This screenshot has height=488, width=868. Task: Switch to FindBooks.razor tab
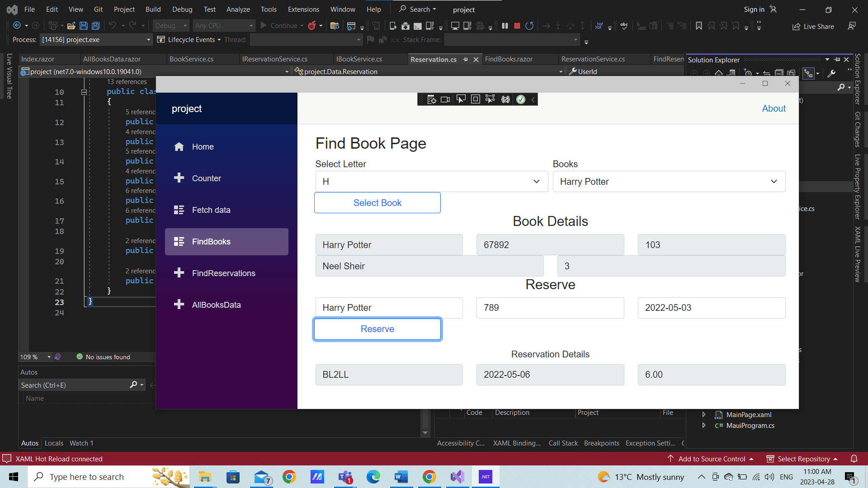[x=509, y=59]
